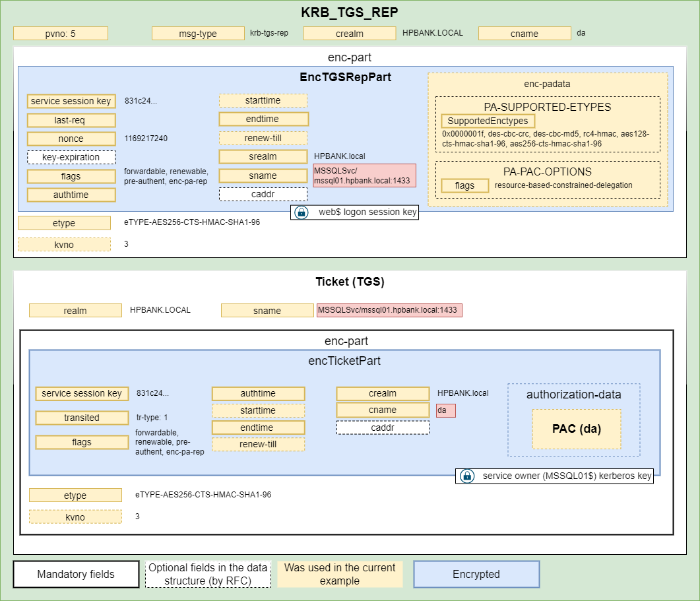Select the flags box under PA-PAC-OPTIONS
The width and height of the screenshot is (700, 601).
pyautogui.click(x=464, y=186)
